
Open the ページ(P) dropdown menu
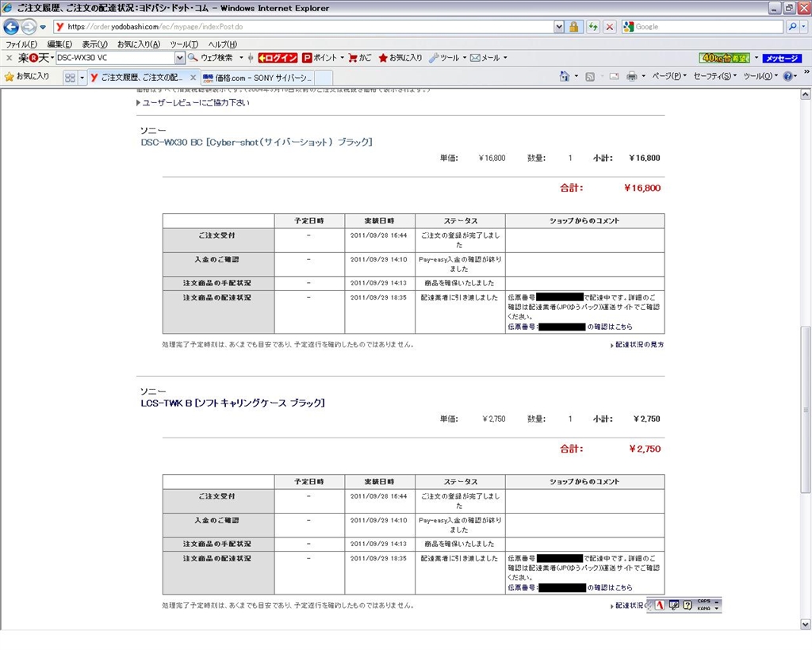(669, 77)
